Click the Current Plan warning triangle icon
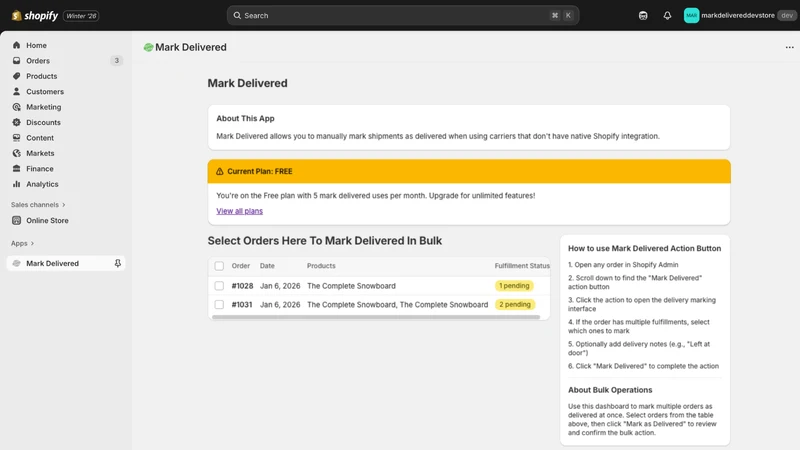This screenshot has width=800, height=450. coord(219,171)
